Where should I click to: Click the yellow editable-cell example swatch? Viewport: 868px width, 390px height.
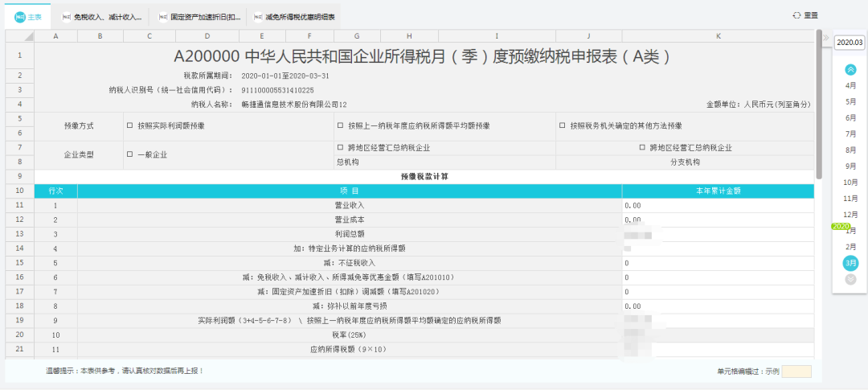pos(796,372)
